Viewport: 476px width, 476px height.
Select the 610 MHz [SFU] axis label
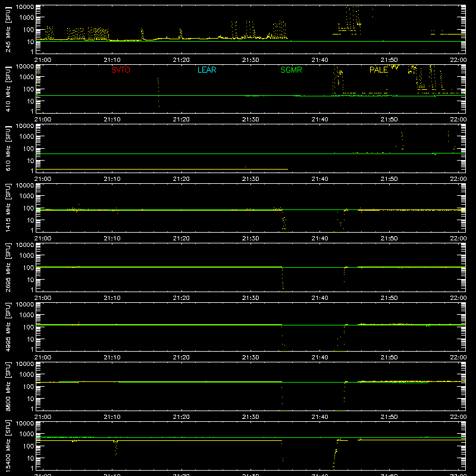[8, 148]
